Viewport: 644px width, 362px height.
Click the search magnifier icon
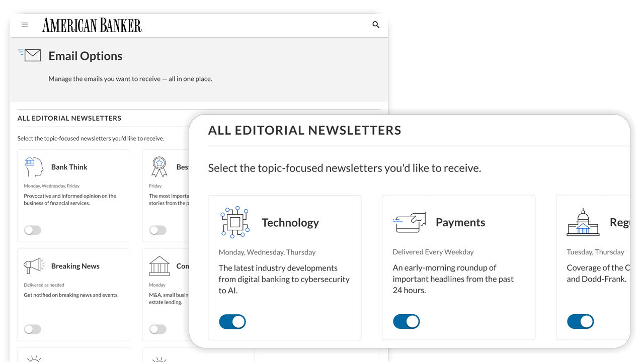[x=376, y=25]
